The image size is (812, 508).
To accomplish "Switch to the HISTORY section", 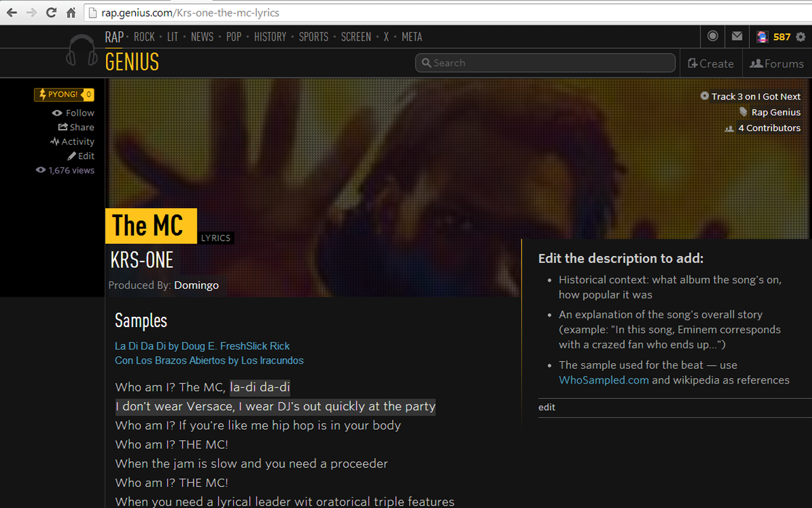I will click(x=270, y=37).
